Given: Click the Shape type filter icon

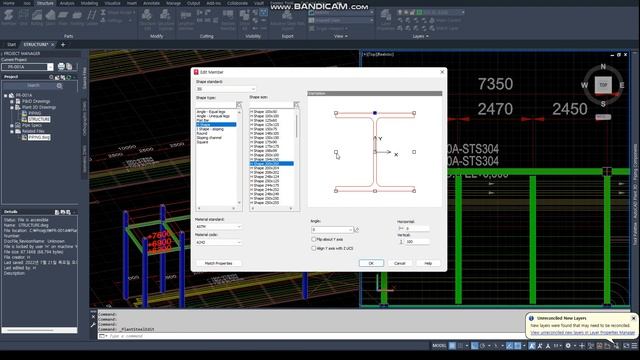Looking at the screenshot, I should [x=239, y=105].
